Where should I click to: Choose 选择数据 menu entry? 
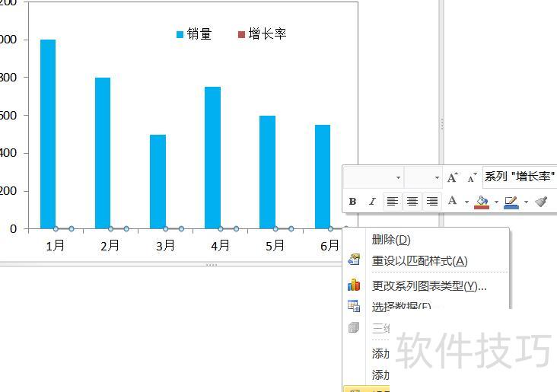[401, 306]
